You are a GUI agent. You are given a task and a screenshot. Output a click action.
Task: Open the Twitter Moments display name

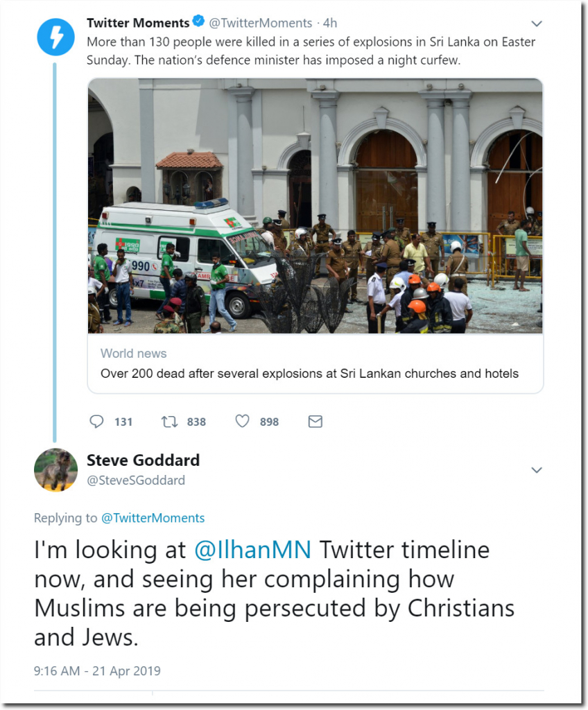point(137,24)
